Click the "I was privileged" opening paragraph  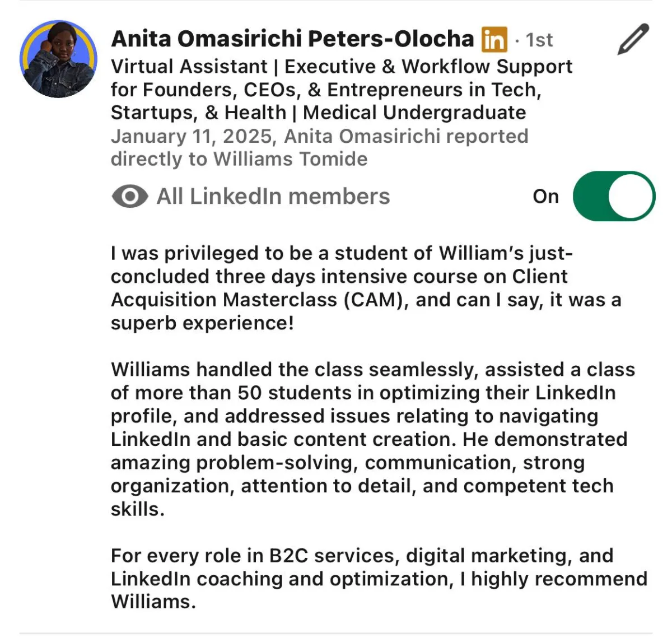[x=366, y=288]
